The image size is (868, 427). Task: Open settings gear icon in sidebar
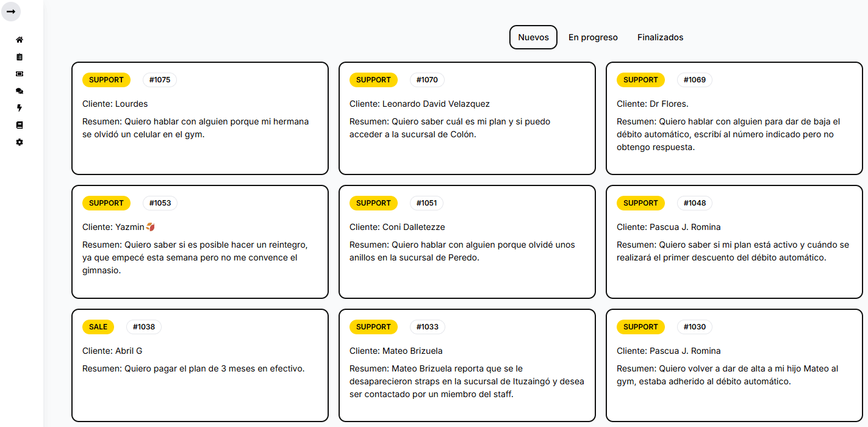(20, 142)
